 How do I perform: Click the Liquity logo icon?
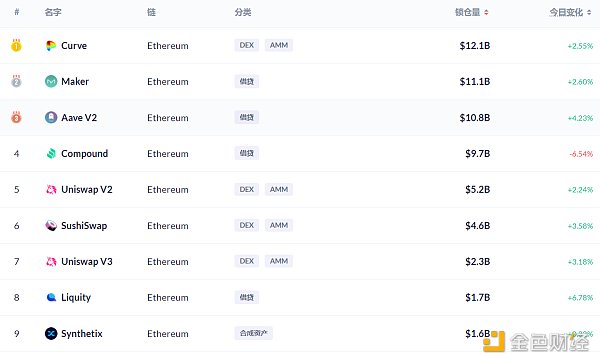tap(51, 297)
